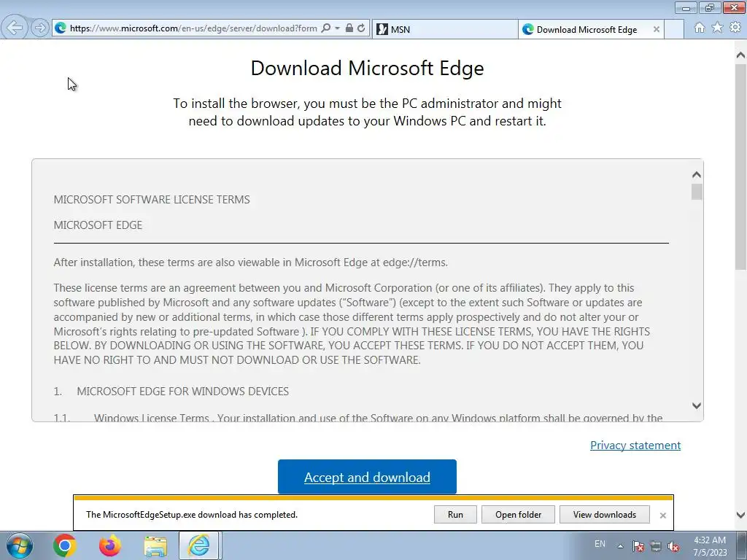747x560 pixels.
Task: Click the 'MICROSOFT EDGE' license heading
Action: click(98, 225)
